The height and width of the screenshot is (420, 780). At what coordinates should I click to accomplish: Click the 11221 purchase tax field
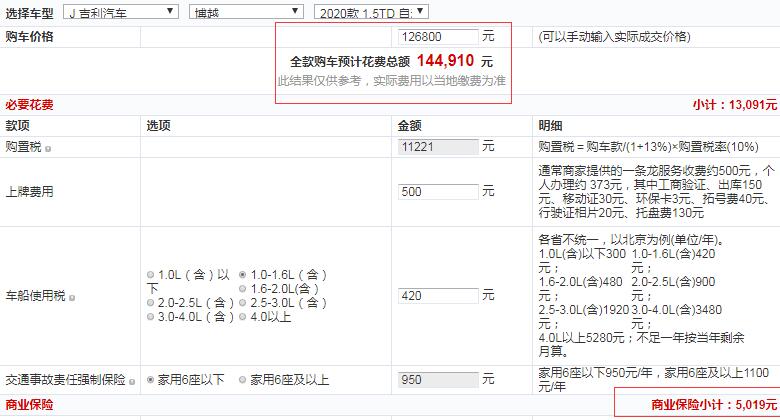point(438,147)
